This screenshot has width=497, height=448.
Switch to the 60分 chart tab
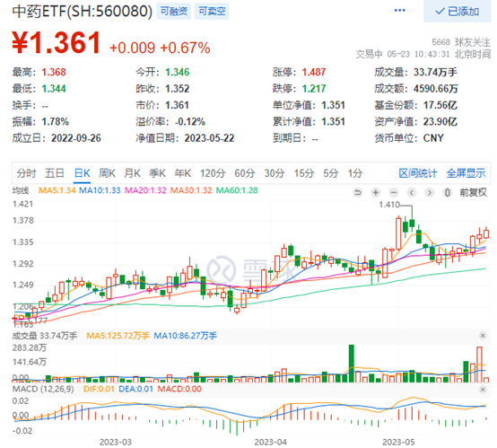coord(244,173)
